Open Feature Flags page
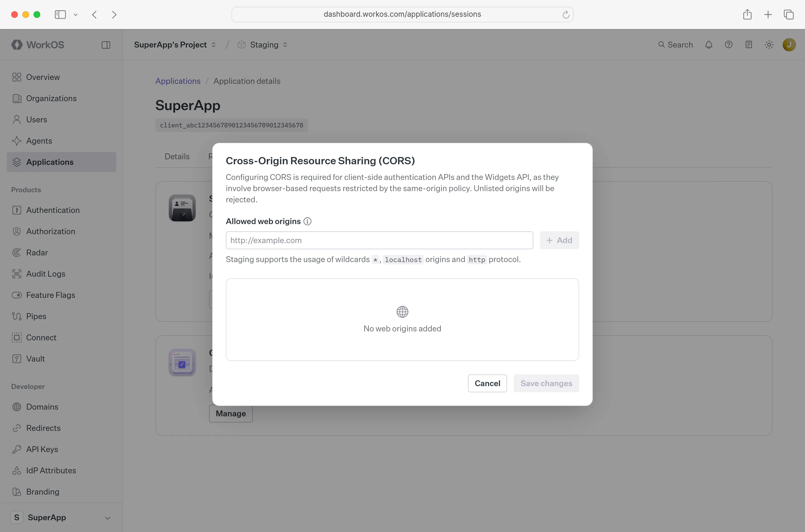The width and height of the screenshot is (805, 532). point(61,295)
